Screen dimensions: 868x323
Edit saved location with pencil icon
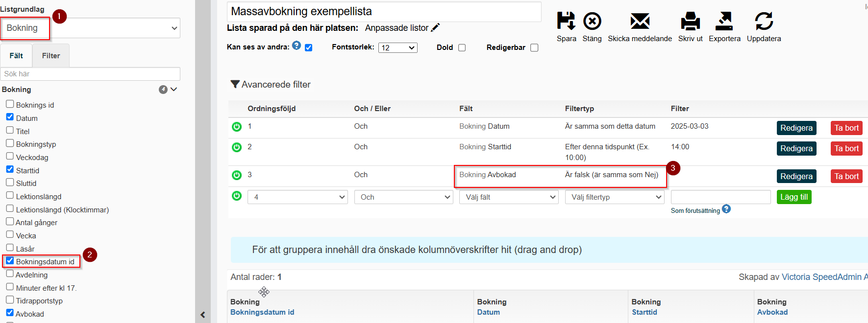coord(435,28)
